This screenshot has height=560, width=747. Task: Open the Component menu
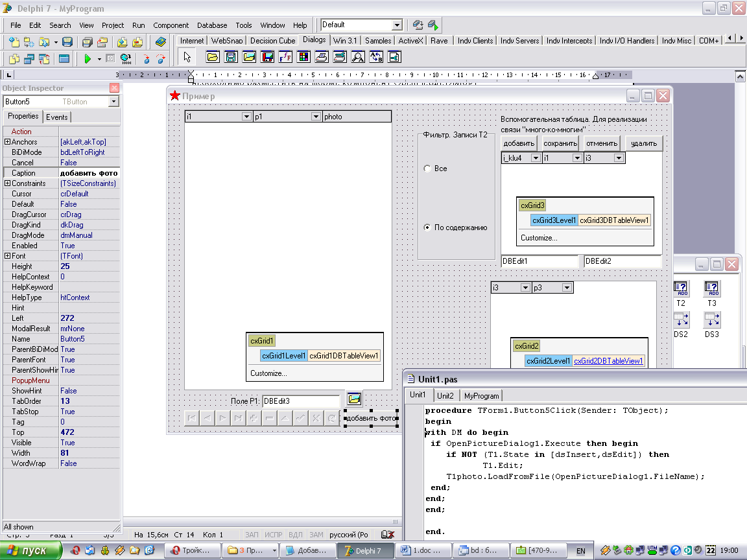pyautogui.click(x=171, y=25)
